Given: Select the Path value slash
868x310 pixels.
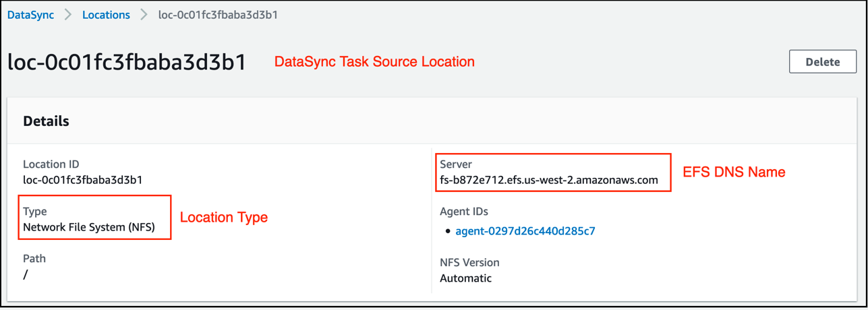Looking at the screenshot, I should (x=26, y=274).
